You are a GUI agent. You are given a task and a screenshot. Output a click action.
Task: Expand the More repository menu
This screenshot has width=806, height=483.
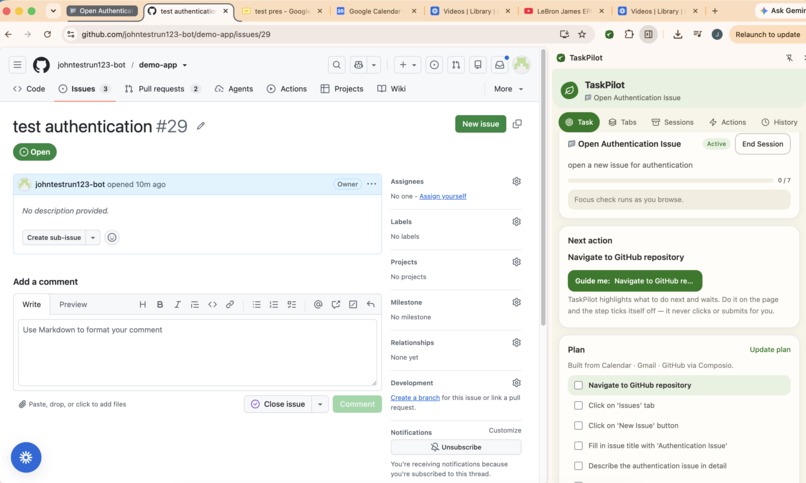pyautogui.click(x=508, y=89)
